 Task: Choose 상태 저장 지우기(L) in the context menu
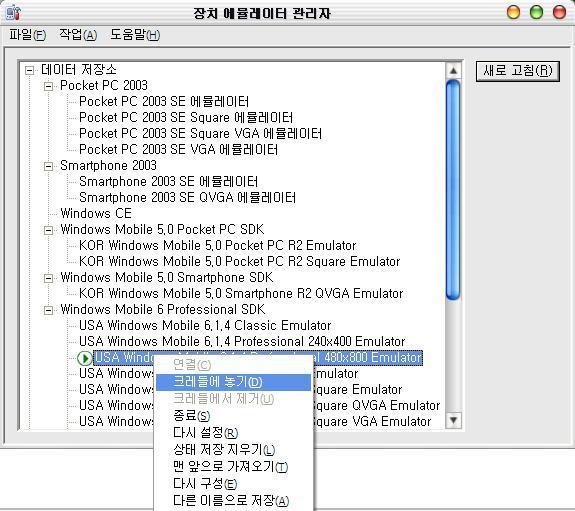[x=233, y=449]
